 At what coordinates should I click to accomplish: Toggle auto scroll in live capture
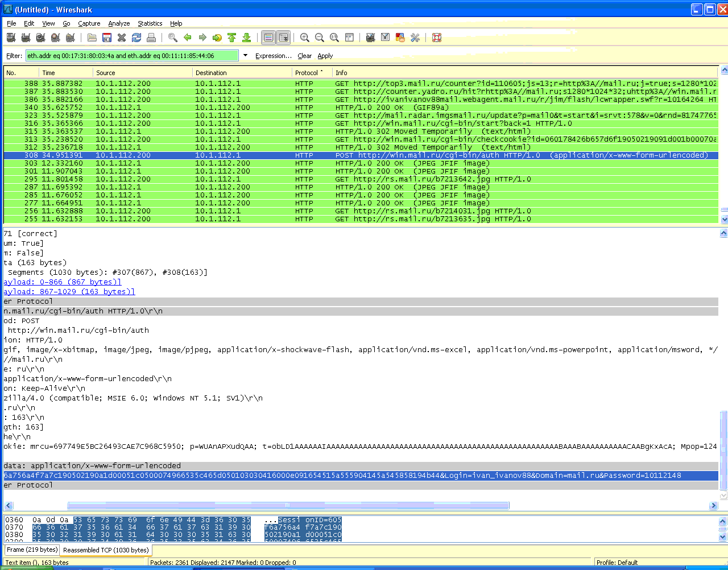(283, 38)
